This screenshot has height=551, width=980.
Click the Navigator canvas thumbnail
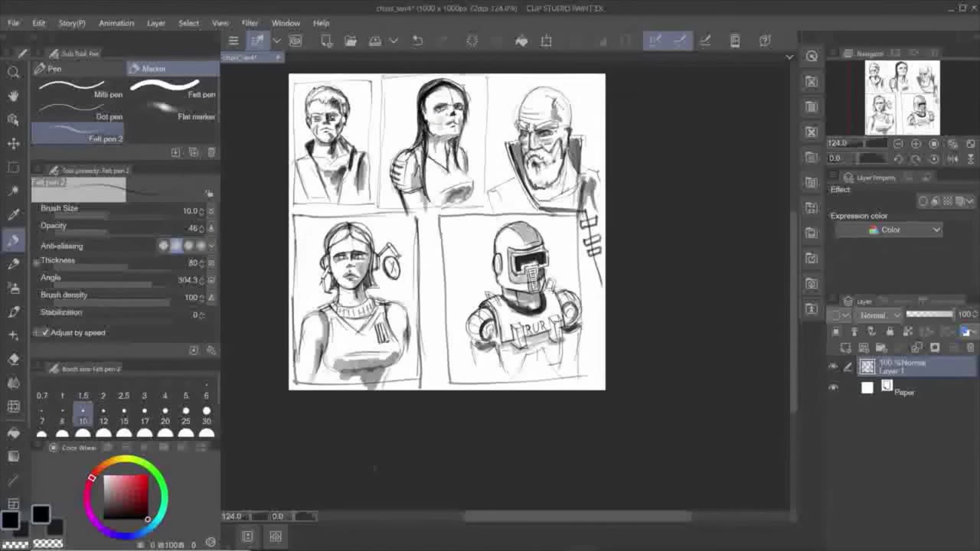(903, 98)
